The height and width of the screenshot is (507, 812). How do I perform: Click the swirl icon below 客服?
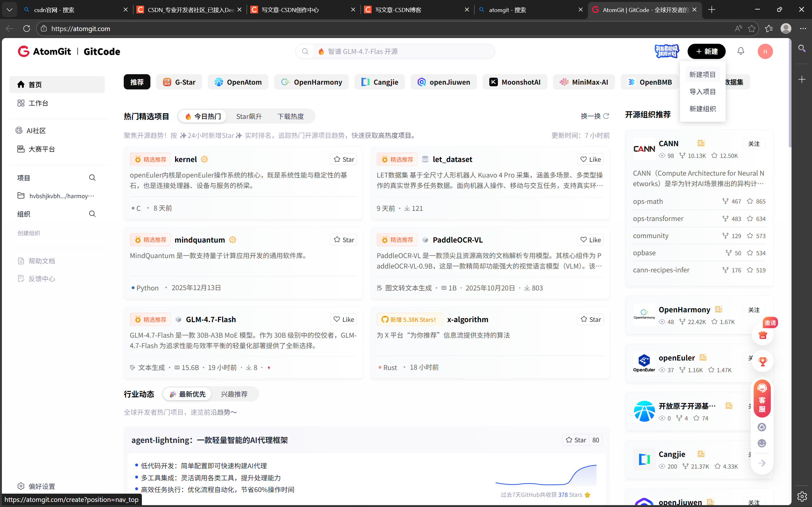click(x=762, y=427)
